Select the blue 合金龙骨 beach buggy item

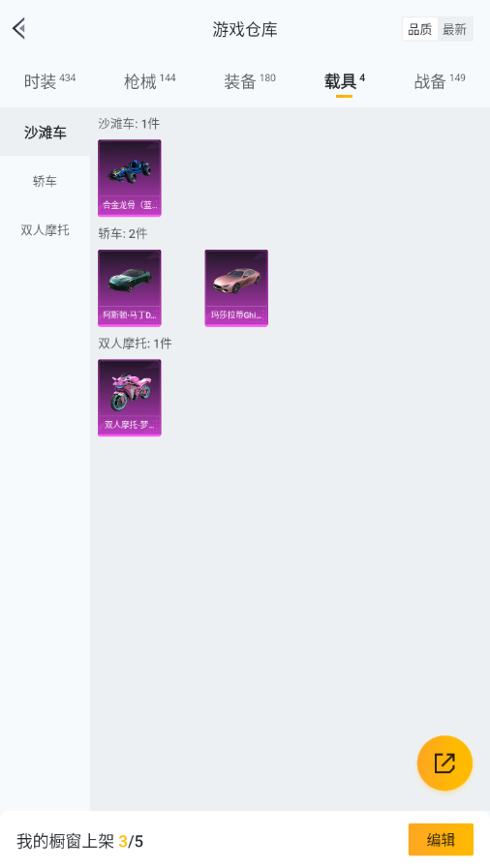130,178
